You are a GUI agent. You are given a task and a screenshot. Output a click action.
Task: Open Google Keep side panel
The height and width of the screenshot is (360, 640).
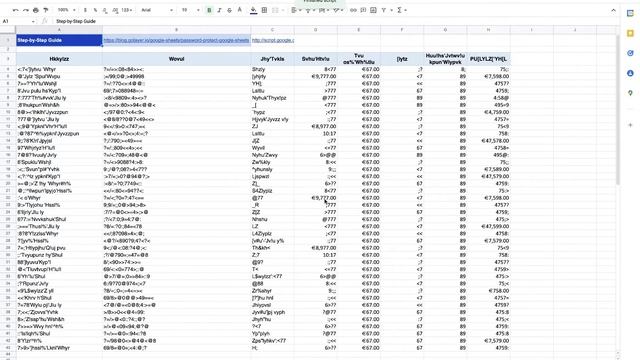(630, 33)
